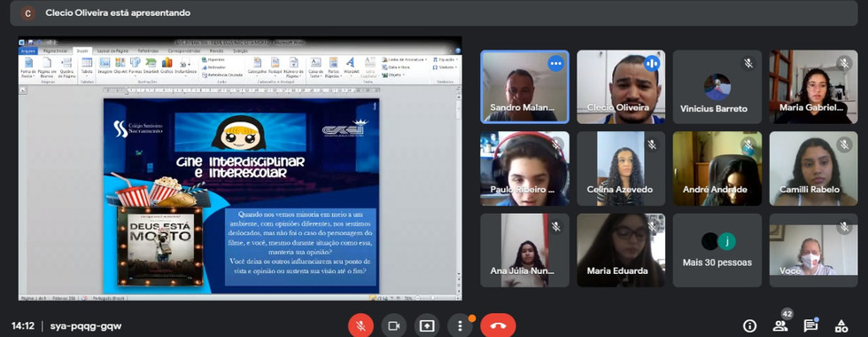Viewport: 868px width, 337px height.
Task: Click the Caixa de Texto button
Action: coord(315,67)
